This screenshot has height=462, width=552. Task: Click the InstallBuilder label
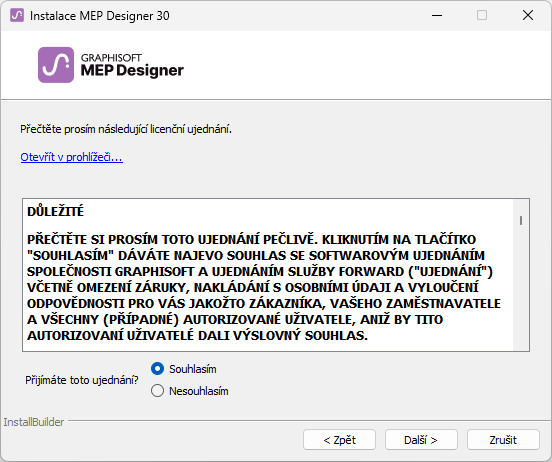click(x=34, y=422)
